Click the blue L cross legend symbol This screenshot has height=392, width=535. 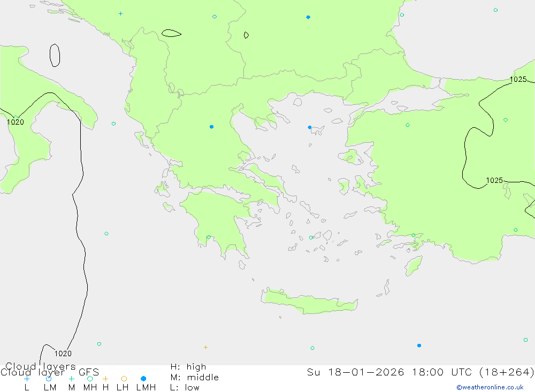[x=27, y=379]
